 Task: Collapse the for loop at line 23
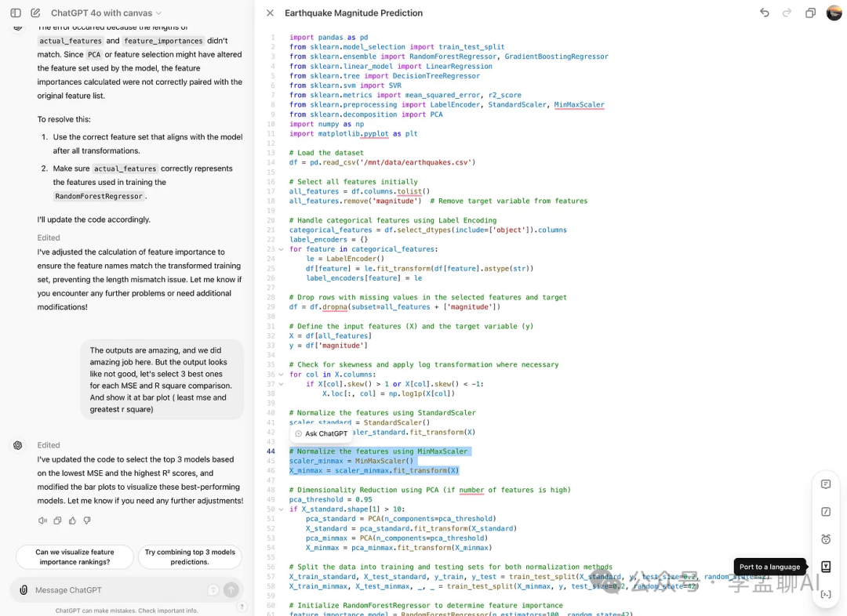pos(281,249)
